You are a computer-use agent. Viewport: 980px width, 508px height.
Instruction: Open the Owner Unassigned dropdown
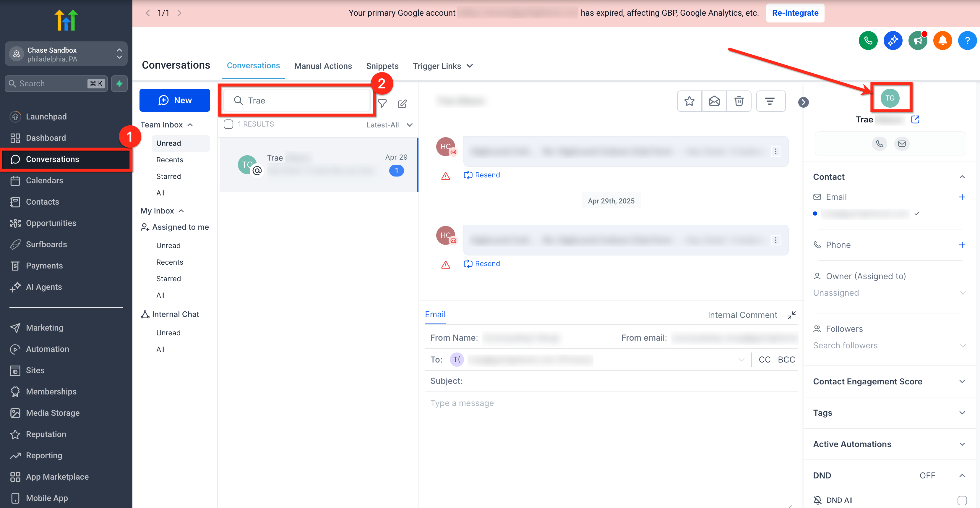[889, 293]
